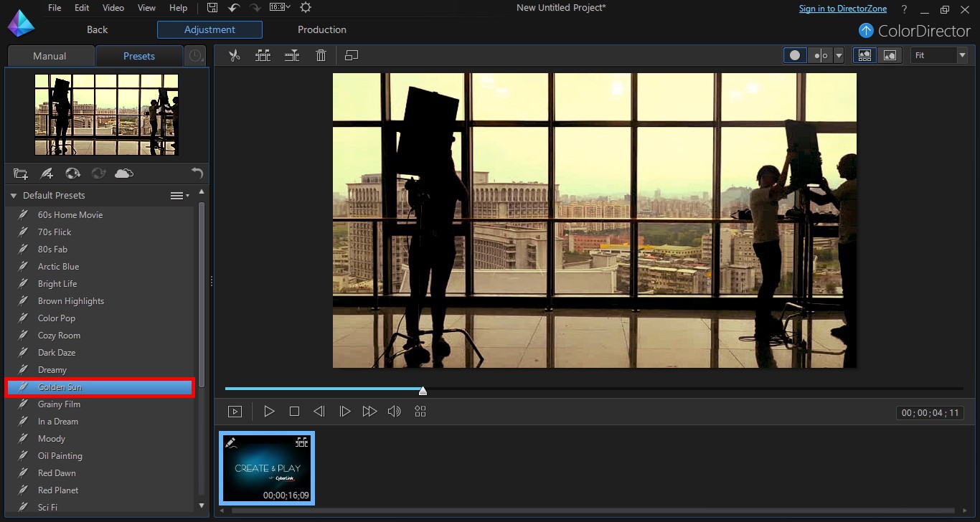Screen dimensions: 980x522
Task: Toggle the storyboard thumbnail view button
Action: point(864,56)
